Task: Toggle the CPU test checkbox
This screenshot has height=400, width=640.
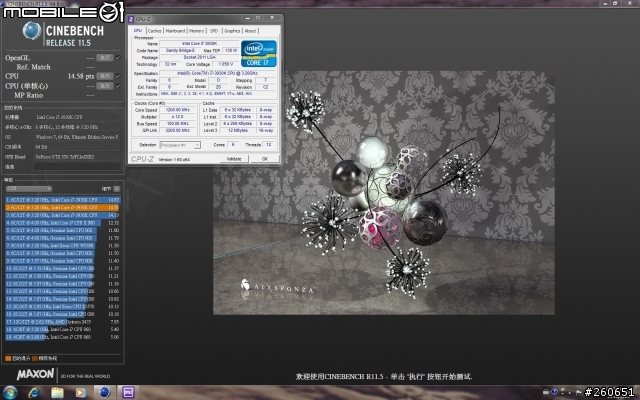Action: pyautogui.click(x=118, y=76)
